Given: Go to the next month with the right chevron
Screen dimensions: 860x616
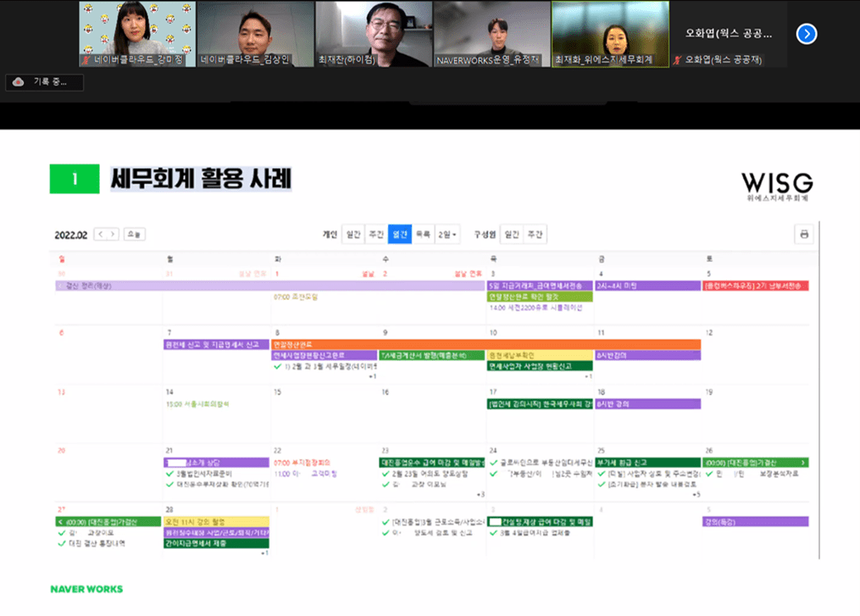Looking at the screenshot, I should click(x=113, y=234).
